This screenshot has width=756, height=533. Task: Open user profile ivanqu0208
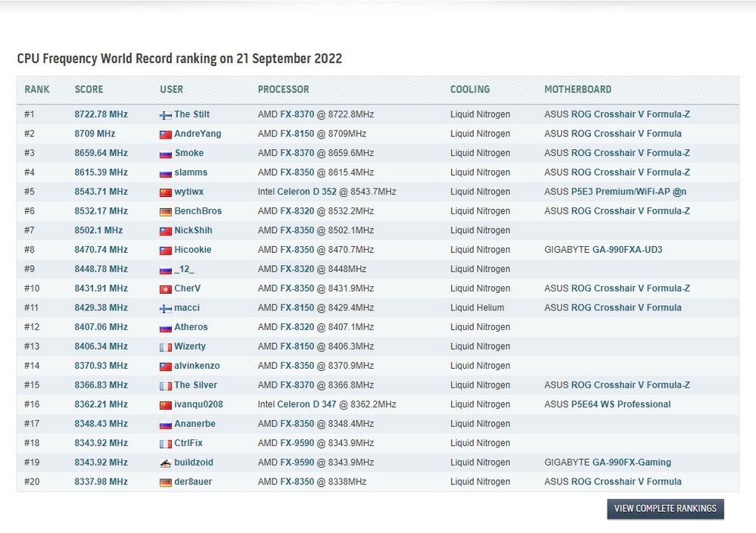coord(198,404)
